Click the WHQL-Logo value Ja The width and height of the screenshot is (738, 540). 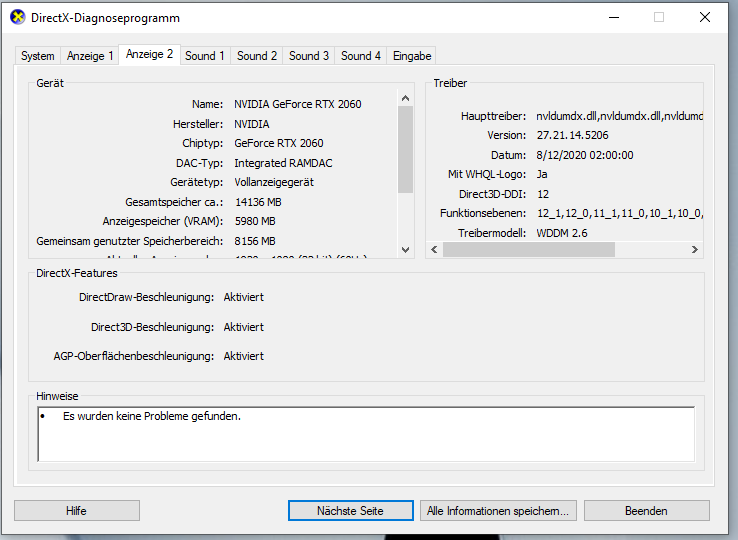[542, 175]
